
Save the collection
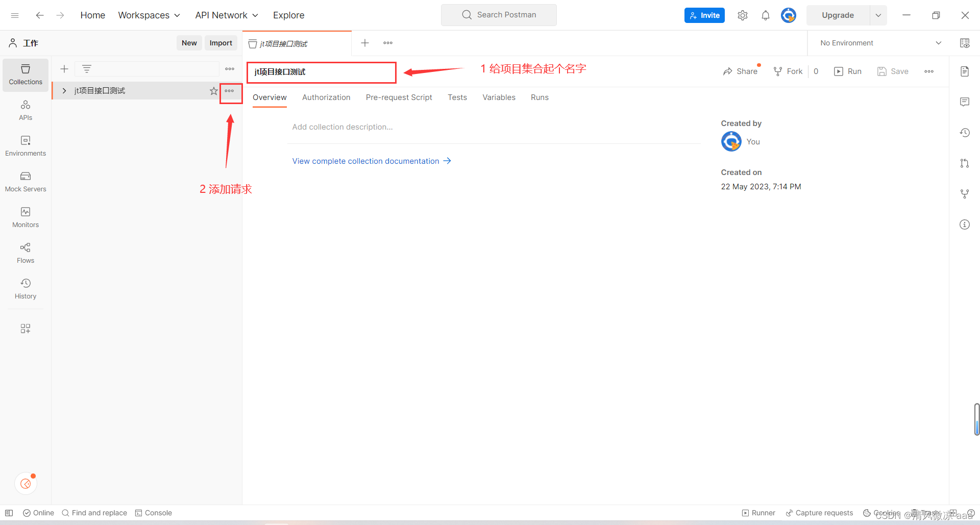click(893, 71)
